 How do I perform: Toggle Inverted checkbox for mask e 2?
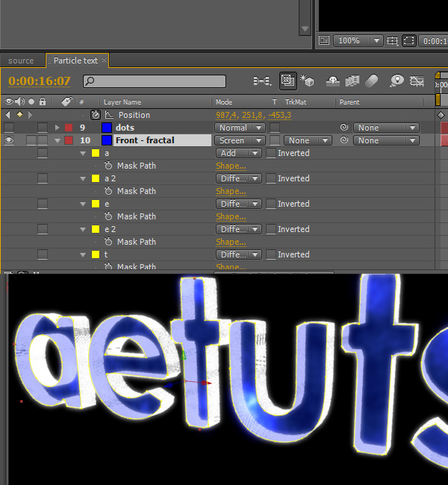[x=271, y=229]
